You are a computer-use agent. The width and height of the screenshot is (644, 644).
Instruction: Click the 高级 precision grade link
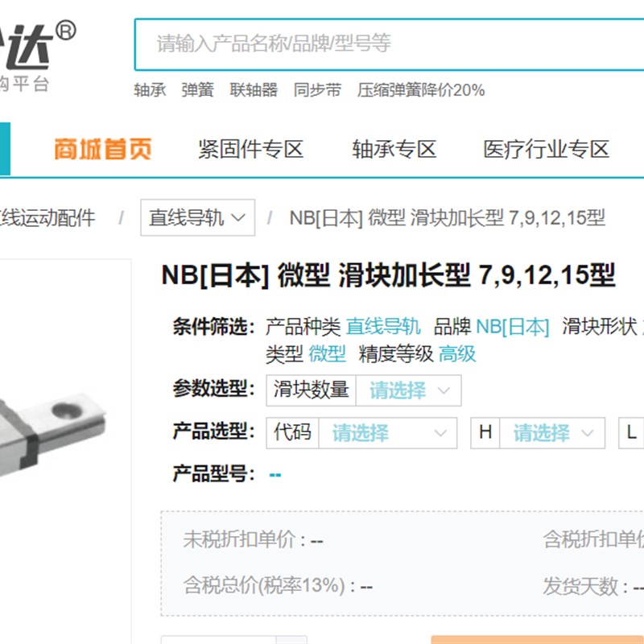pyautogui.click(x=457, y=353)
